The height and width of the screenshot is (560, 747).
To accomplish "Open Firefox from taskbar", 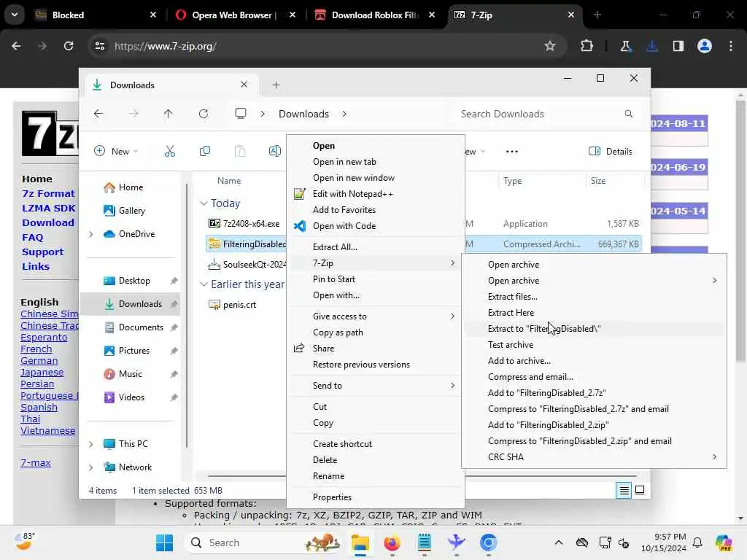I will click(392, 542).
